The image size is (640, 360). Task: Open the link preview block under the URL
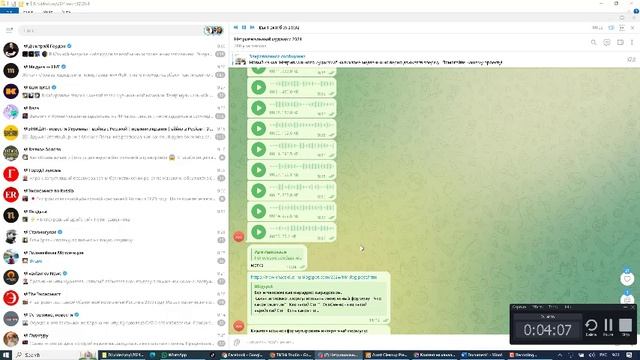318,298
